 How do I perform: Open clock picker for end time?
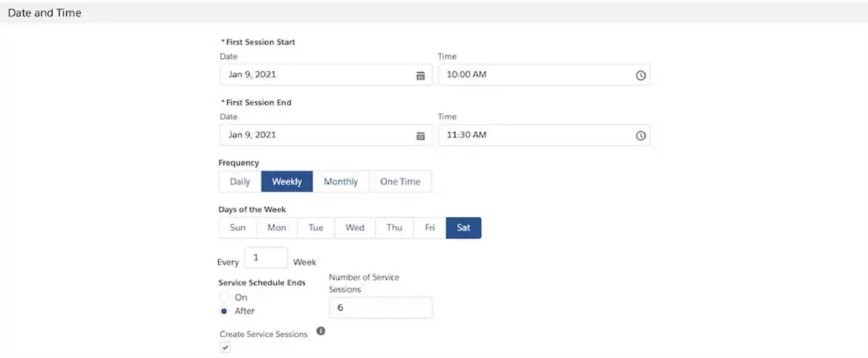point(640,135)
